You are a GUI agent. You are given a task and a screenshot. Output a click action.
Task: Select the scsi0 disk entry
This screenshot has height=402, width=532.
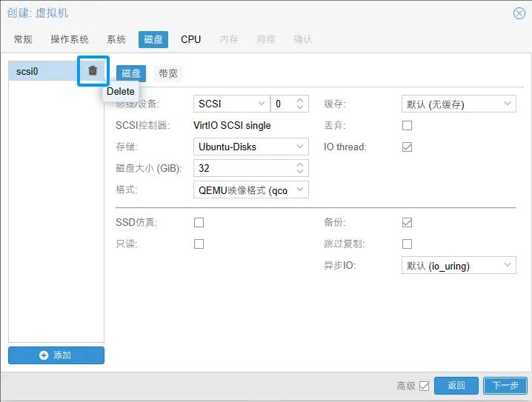[x=43, y=71]
